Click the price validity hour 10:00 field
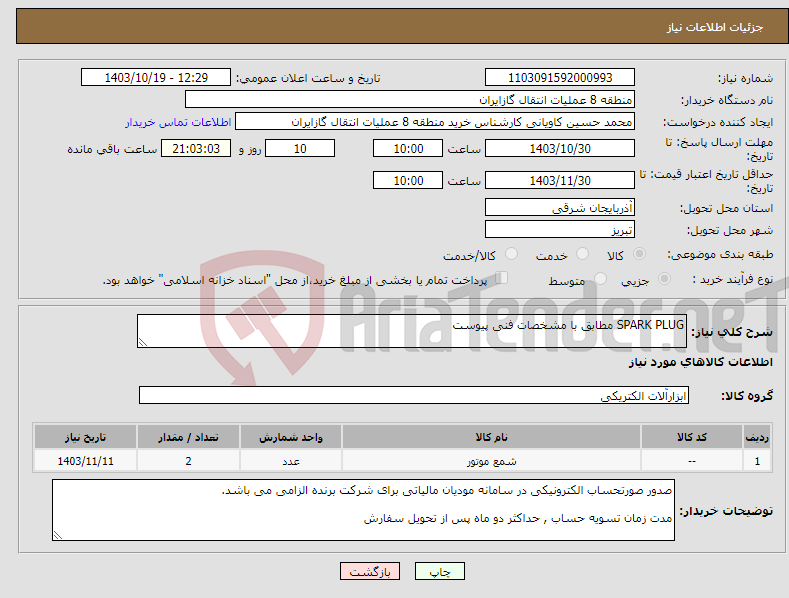Image resolution: width=789 pixels, height=598 pixels. (408, 180)
